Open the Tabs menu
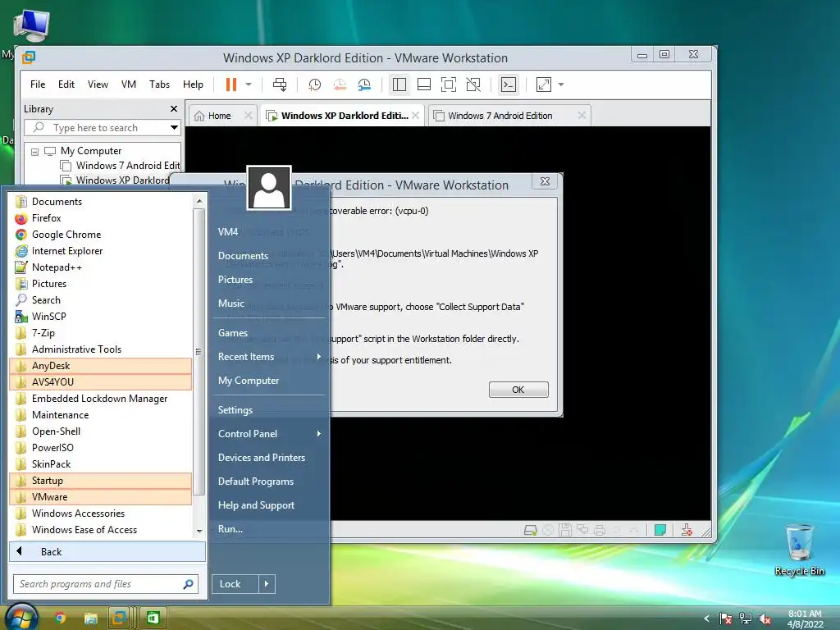Screen dimensions: 840x630 (x=160, y=84)
